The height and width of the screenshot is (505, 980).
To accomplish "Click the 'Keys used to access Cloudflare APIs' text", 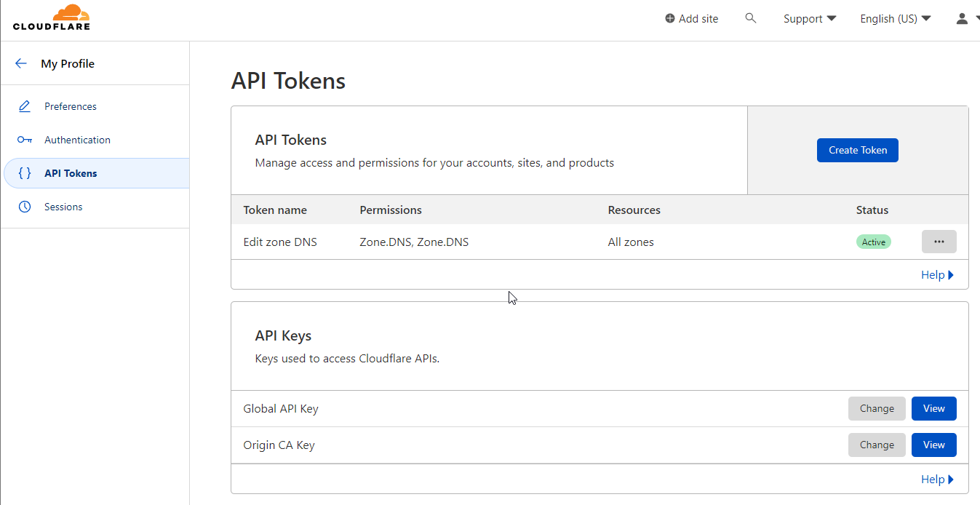I will (347, 359).
